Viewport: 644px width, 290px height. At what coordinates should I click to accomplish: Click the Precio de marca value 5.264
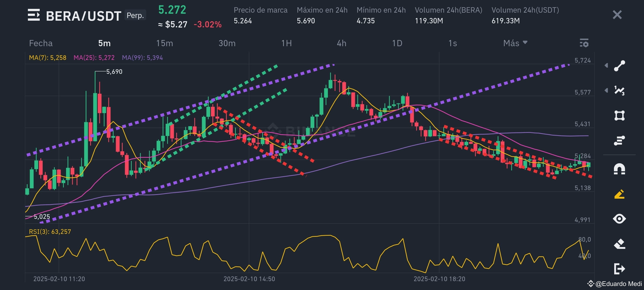(243, 21)
